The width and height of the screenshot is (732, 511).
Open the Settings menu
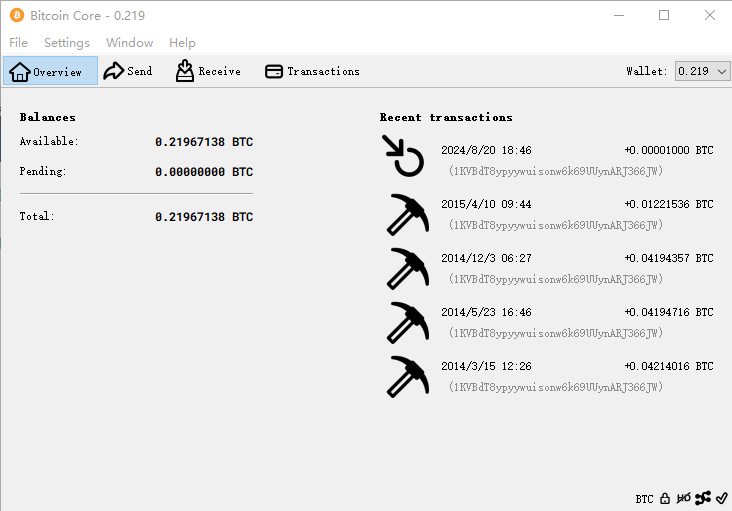[x=67, y=43]
